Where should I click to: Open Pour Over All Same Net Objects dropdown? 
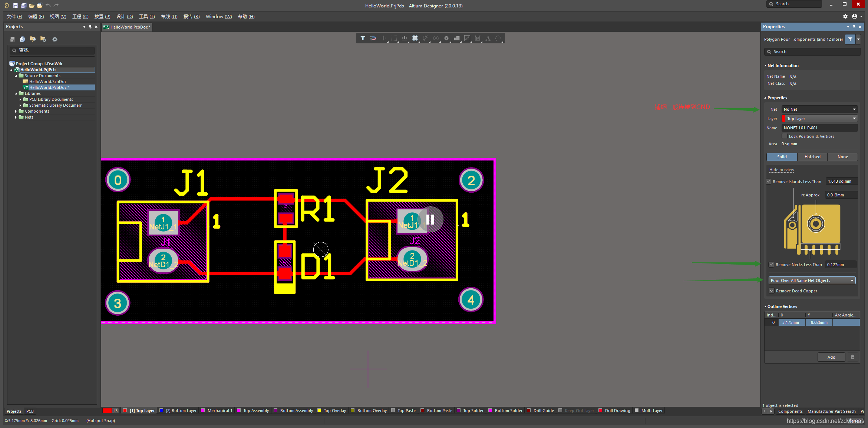[x=812, y=281]
